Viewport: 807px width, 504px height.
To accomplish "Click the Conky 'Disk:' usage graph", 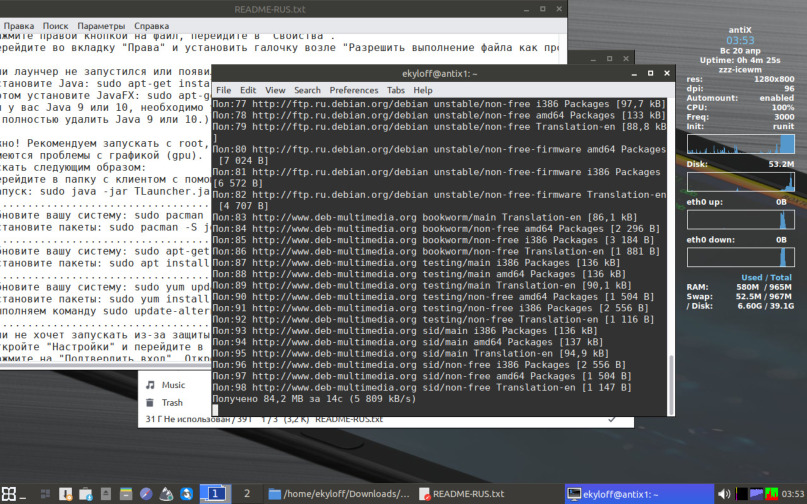I will pyautogui.click(x=740, y=182).
